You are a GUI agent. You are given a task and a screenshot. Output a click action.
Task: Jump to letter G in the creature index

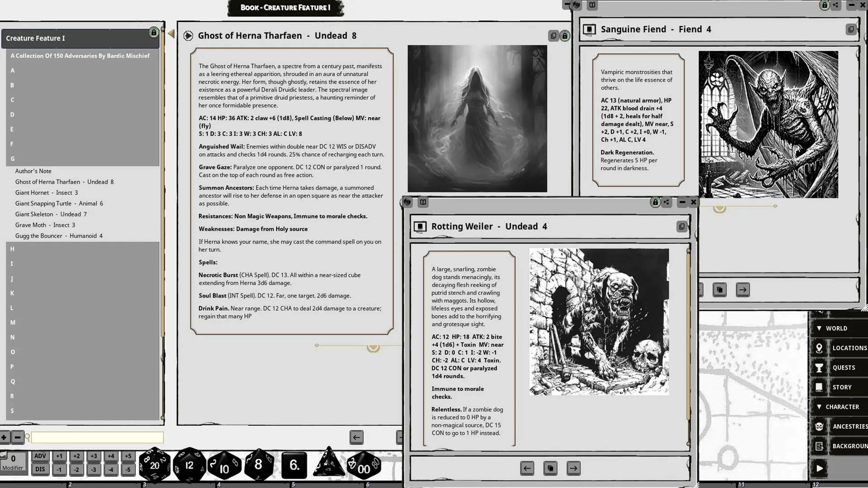pos(13,159)
